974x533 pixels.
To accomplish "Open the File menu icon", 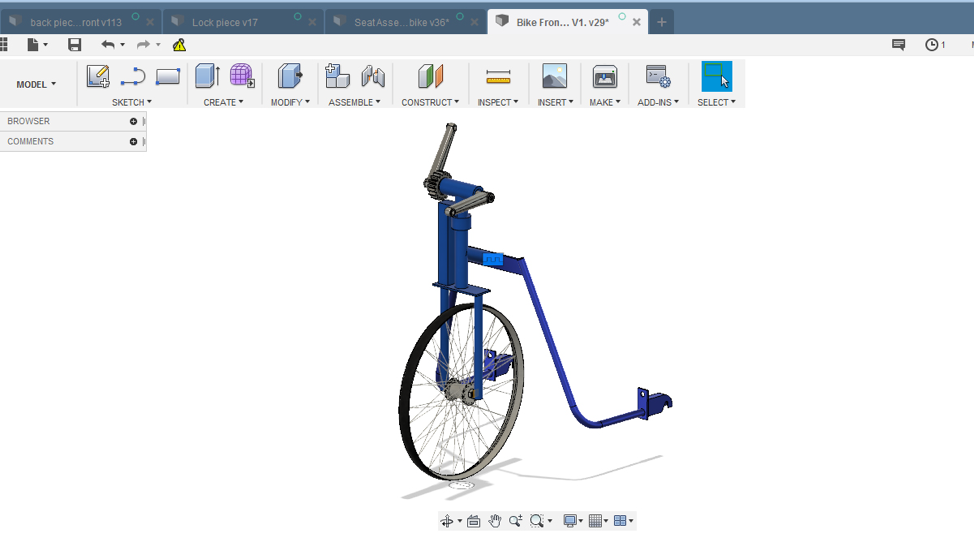I will tap(33, 45).
